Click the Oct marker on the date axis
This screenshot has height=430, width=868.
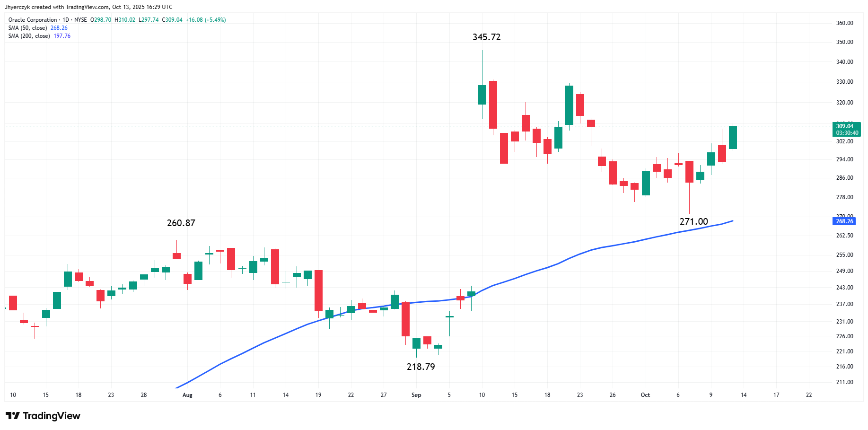click(x=645, y=395)
